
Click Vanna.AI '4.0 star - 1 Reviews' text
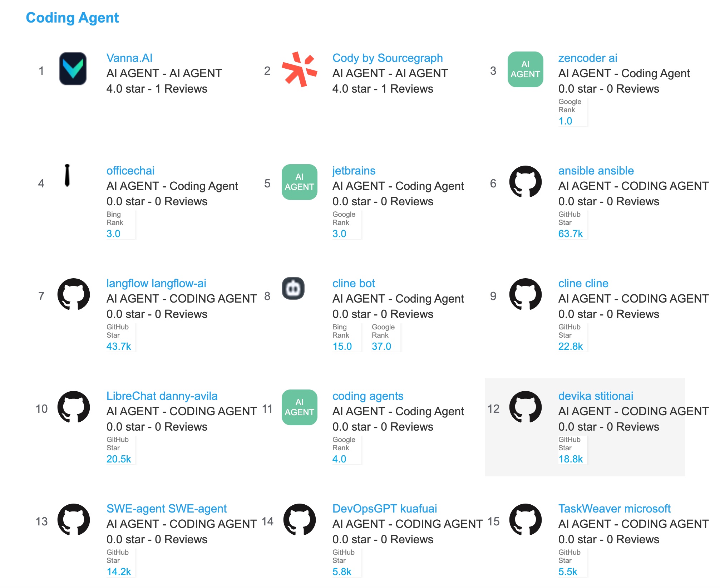[x=157, y=89]
